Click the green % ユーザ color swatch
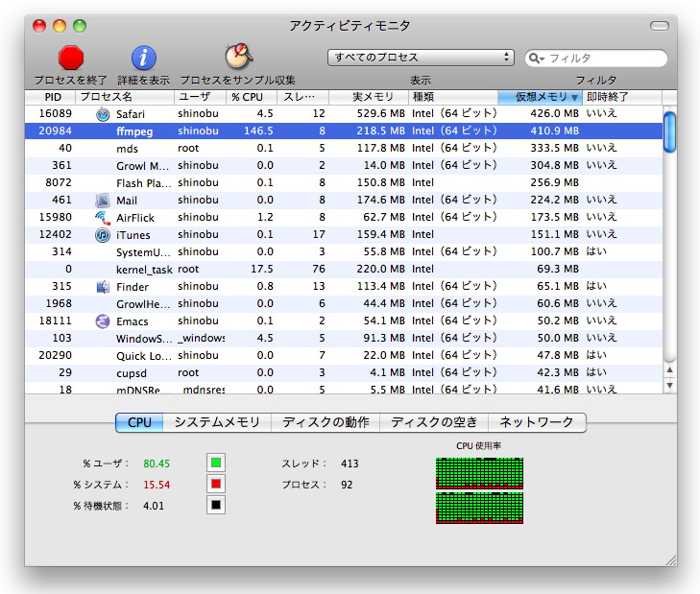The image size is (700, 594). (216, 463)
